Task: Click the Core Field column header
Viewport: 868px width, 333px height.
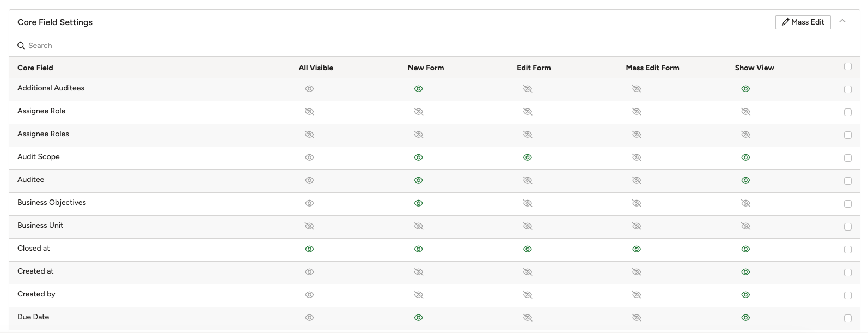Action: pos(35,68)
